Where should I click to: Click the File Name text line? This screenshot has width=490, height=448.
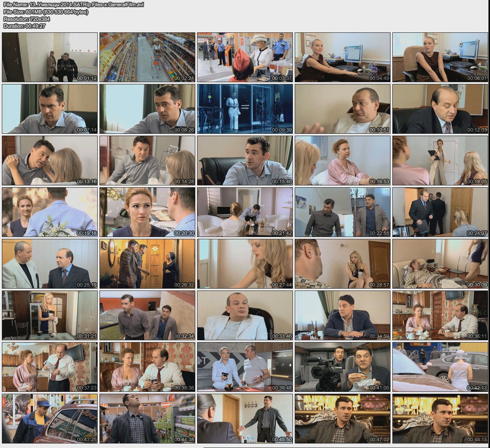tap(73, 5)
